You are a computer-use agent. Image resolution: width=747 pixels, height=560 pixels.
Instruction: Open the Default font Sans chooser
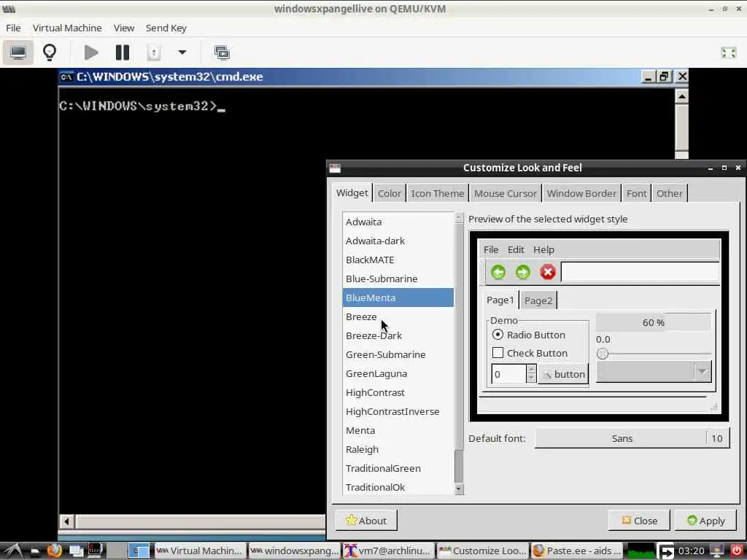[632, 438]
